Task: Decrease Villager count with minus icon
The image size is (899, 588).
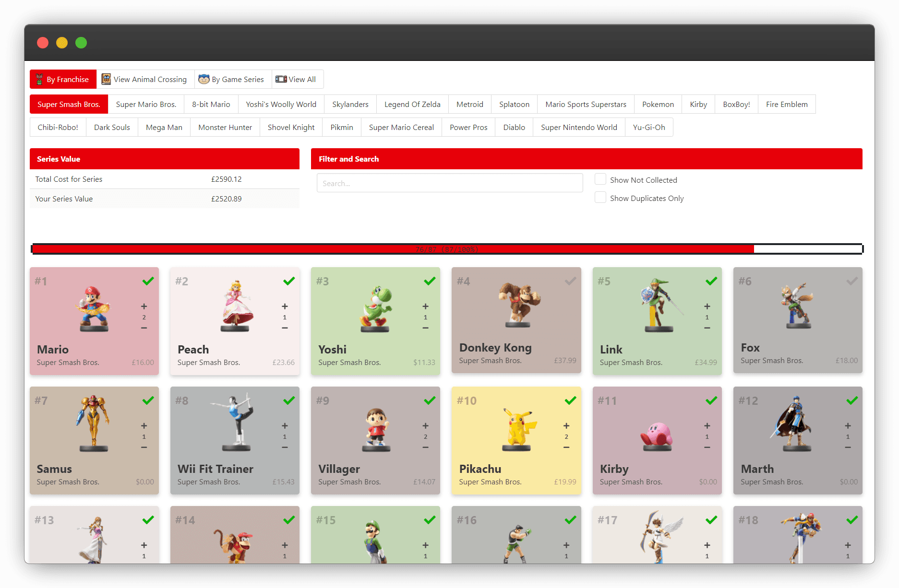Action: pos(425,447)
